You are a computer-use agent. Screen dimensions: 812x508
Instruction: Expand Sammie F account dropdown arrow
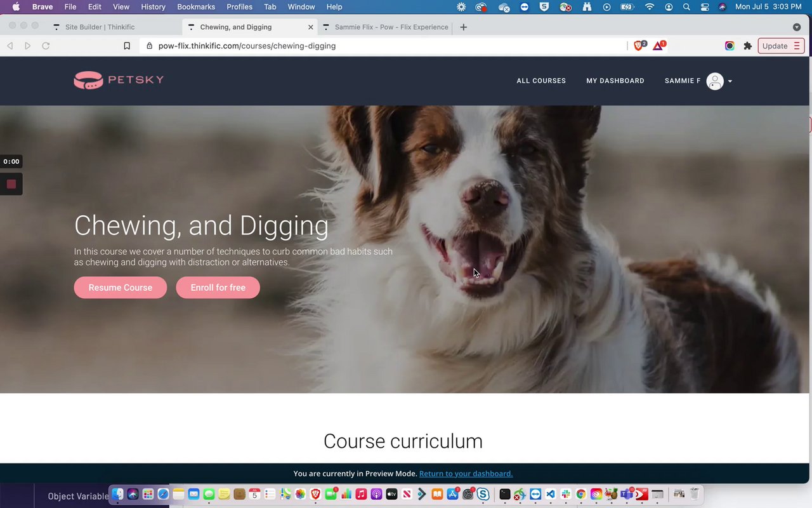pos(730,81)
